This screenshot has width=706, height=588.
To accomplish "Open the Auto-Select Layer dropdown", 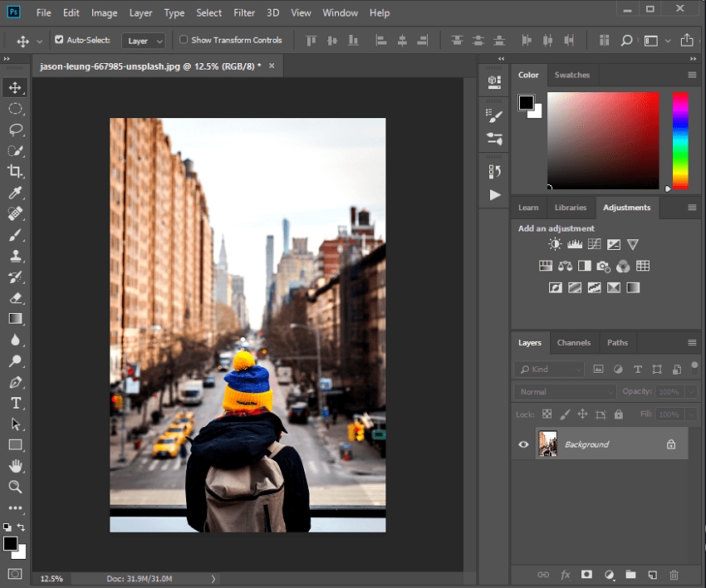I will (145, 41).
